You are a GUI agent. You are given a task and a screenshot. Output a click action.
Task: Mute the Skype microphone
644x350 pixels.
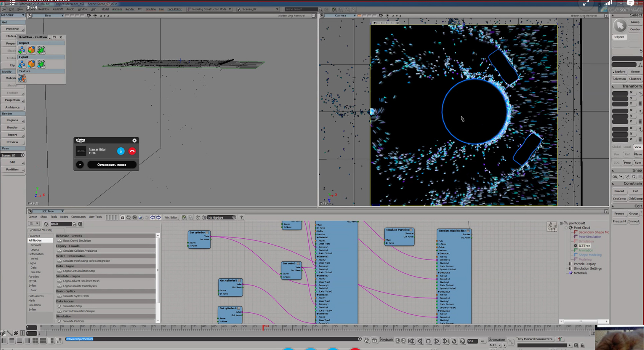tap(121, 151)
